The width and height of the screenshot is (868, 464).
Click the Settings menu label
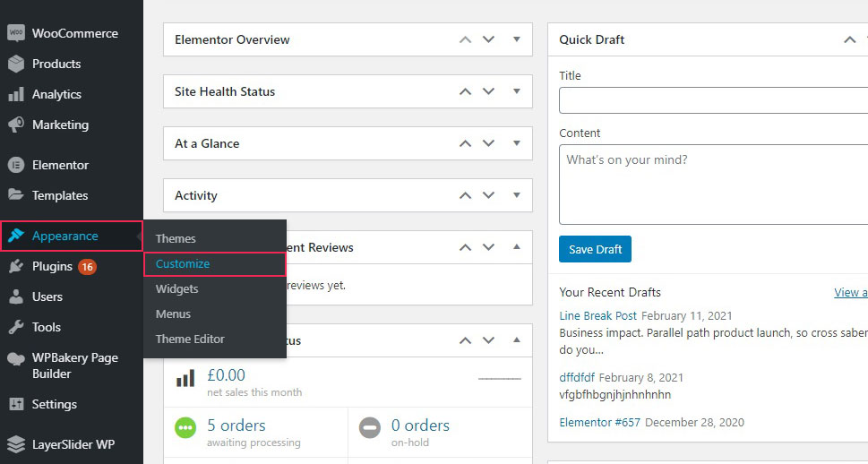55,404
